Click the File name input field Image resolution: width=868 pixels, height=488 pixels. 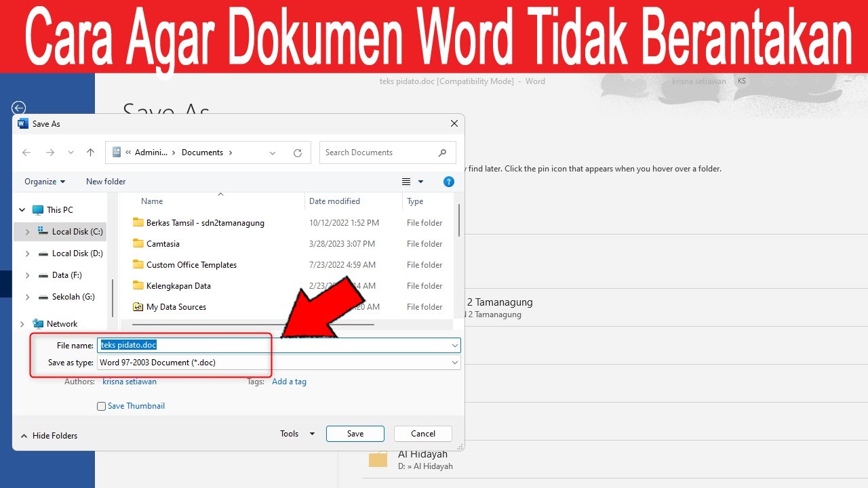(279, 345)
